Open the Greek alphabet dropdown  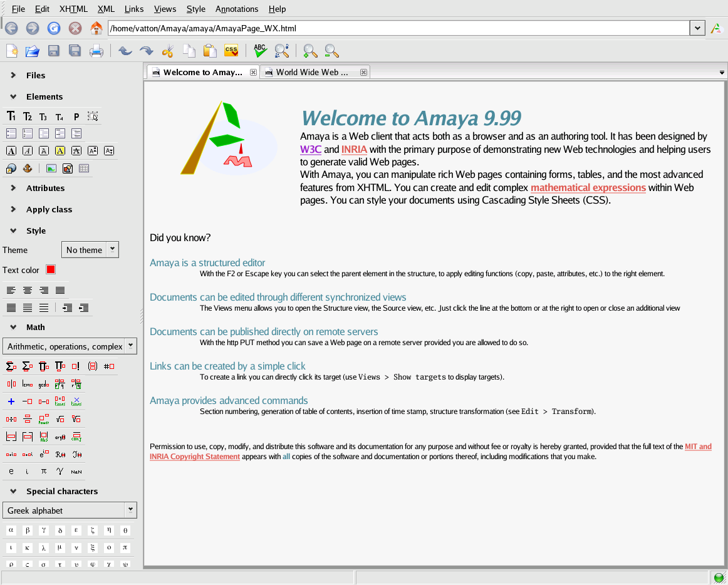70,510
